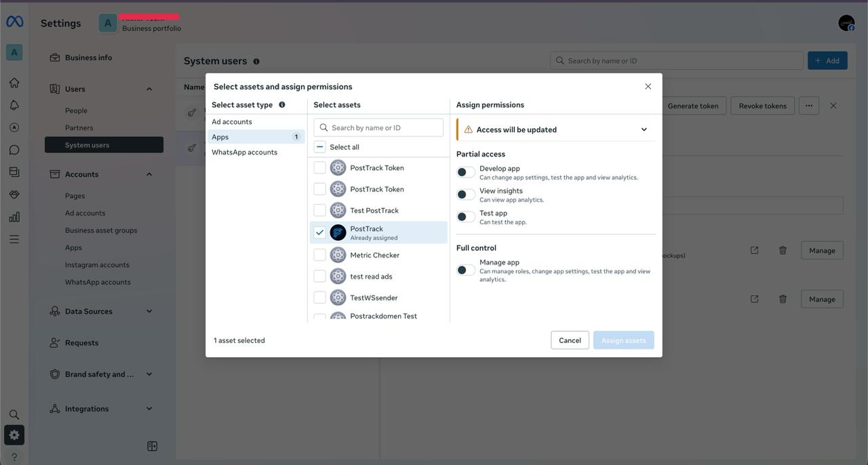This screenshot has height=465, width=868.
Task: Open the notifications bell icon
Action: [14, 105]
